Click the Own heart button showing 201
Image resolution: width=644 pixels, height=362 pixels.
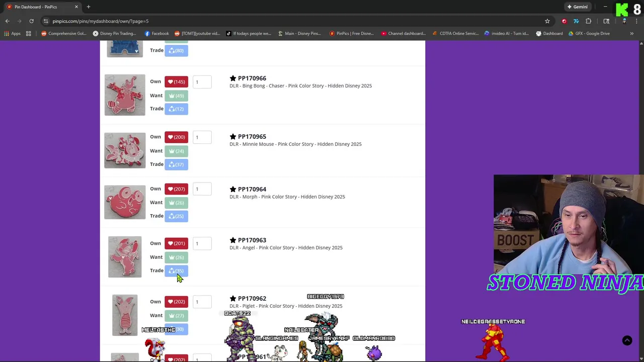(x=176, y=243)
